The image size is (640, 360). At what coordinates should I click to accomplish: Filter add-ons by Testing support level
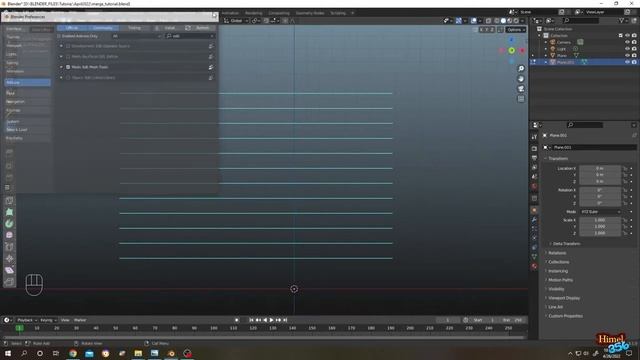coord(134,28)
